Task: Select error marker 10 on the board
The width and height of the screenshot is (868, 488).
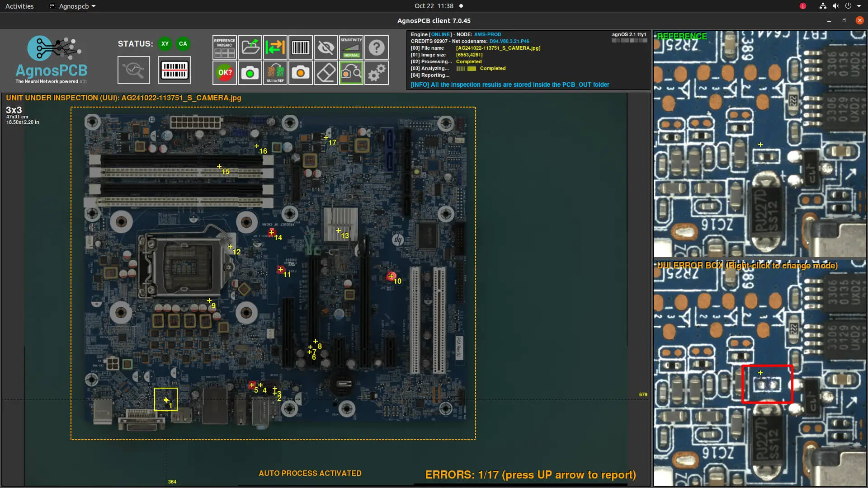Action: (x=391, y=276)
